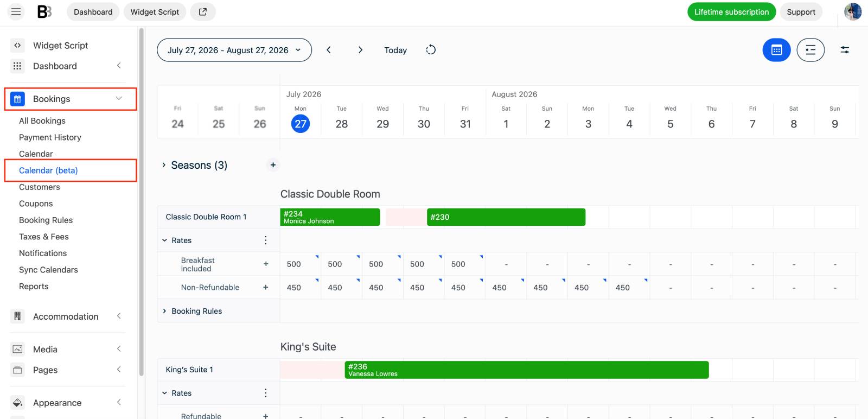Open Classic Double Room rates options menu
The image size is (868, 419).
point(265,240)
